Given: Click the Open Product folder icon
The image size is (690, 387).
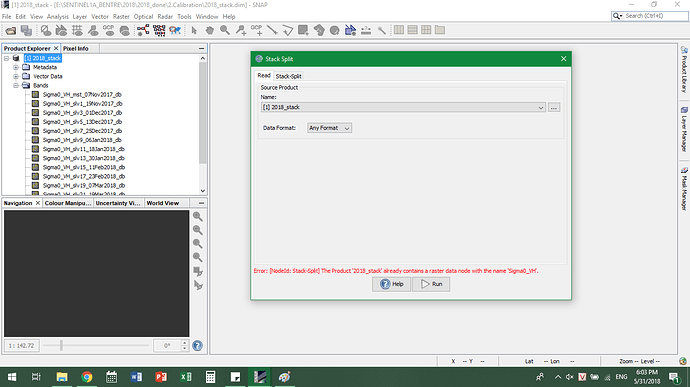Looking at the screenshot, I should point(11,30).
